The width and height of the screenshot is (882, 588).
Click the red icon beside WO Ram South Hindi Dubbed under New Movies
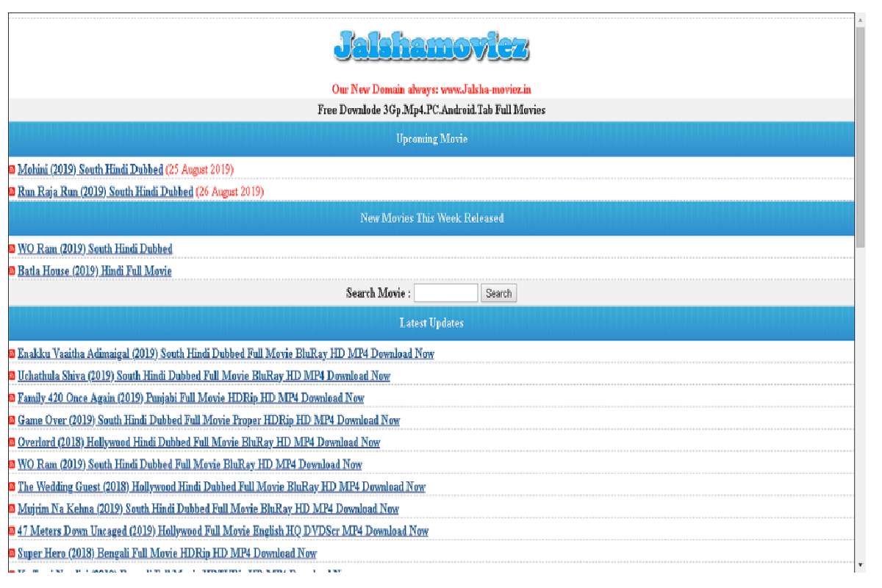click(x=12, y=249)
